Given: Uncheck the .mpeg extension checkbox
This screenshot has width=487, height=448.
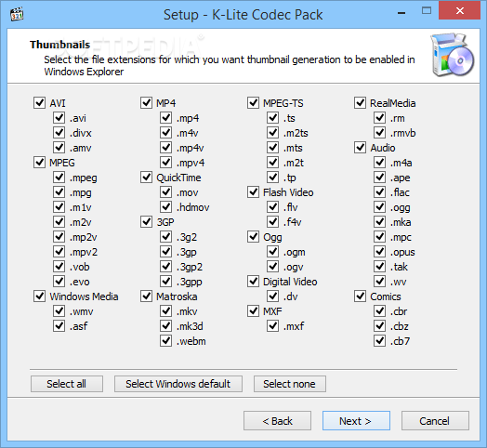Looking at the screenshot, I should click(59, 178).
